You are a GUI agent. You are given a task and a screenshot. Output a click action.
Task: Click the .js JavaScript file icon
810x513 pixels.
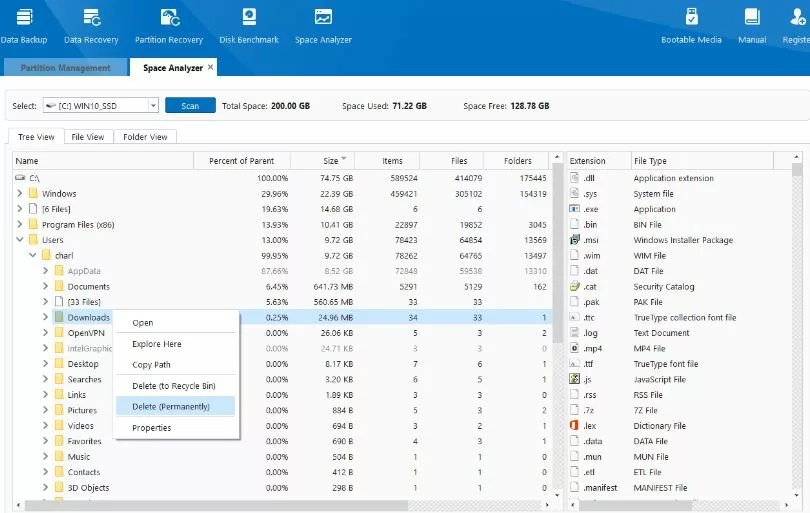click(x=574, y=379)
